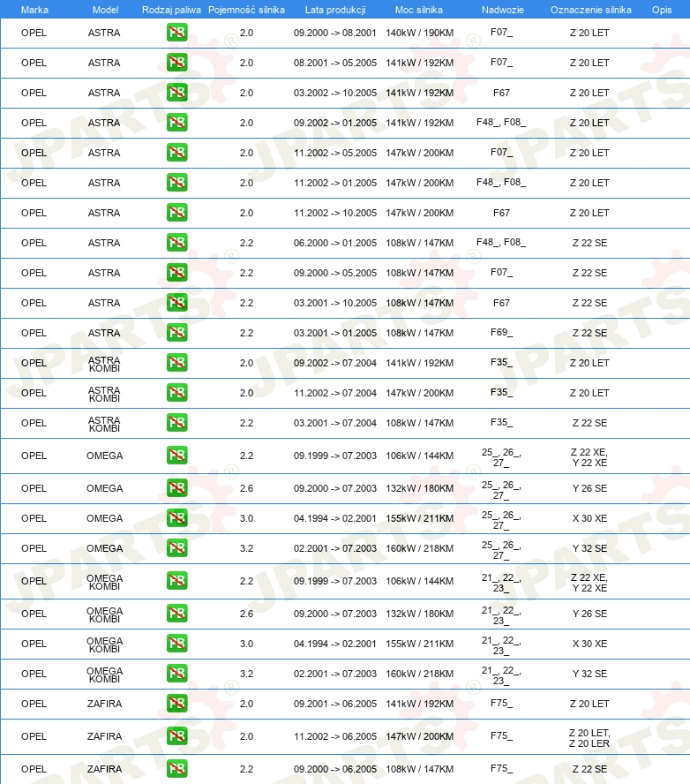Click 106kW / 144KM in Omega Kombi row

point(420,582)
